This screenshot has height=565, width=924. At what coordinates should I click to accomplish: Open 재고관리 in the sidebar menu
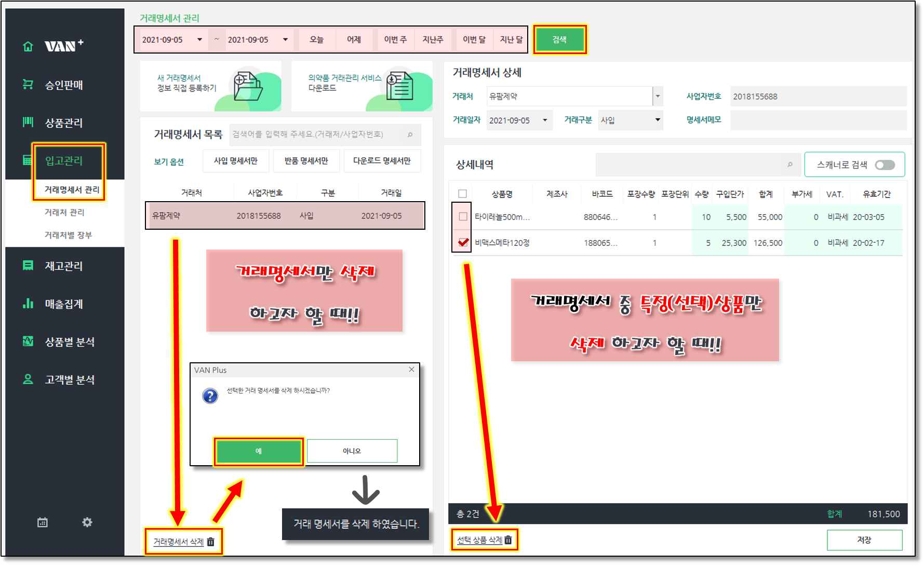coord(63,266)
